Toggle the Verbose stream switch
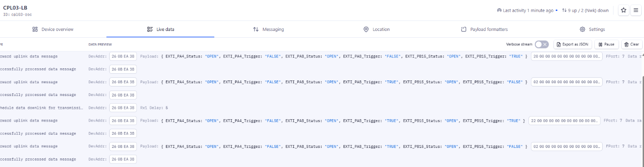Image resolution: width=644 pixels, height=167 pixels. pos(542,44)
